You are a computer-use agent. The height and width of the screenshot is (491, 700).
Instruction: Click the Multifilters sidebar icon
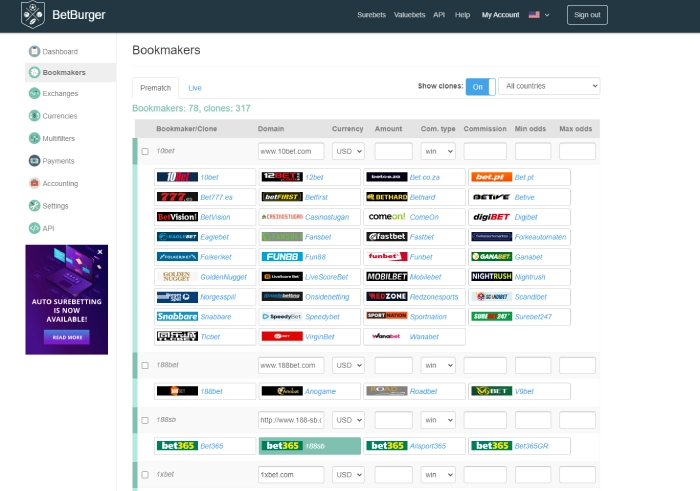pos(35,138)
